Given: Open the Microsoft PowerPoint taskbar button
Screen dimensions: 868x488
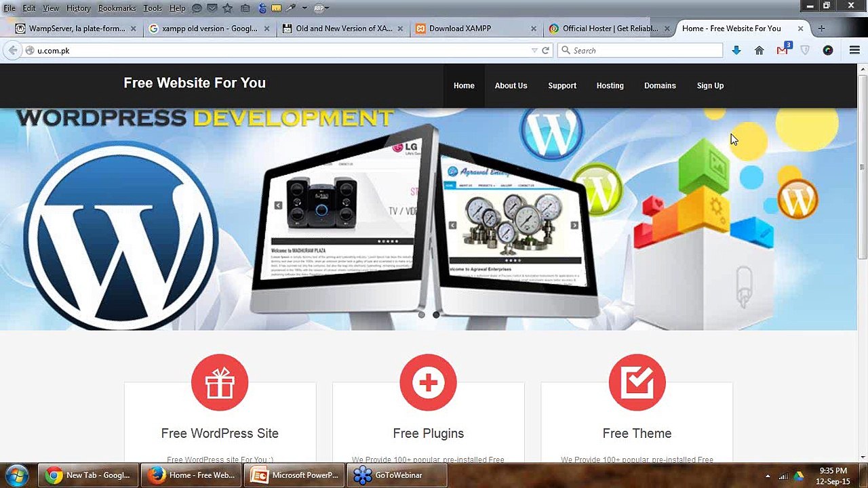Looking at the screenshot, I should coord(294,475).
